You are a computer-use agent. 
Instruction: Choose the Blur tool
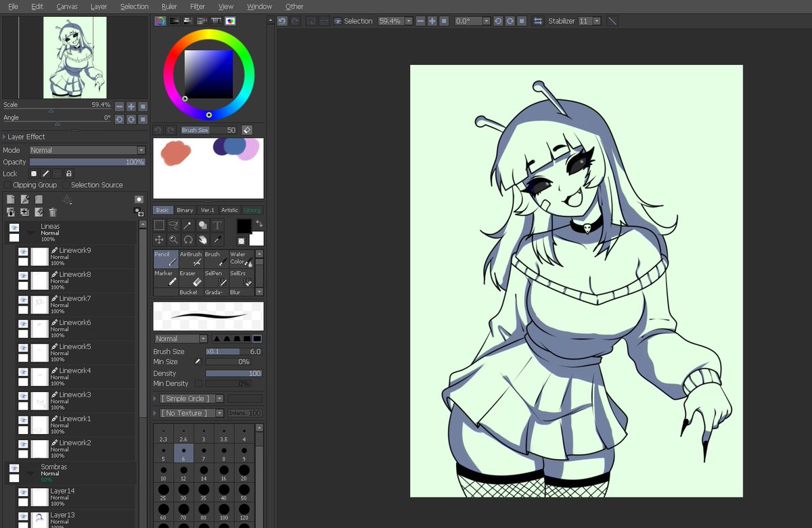[241, 292]
